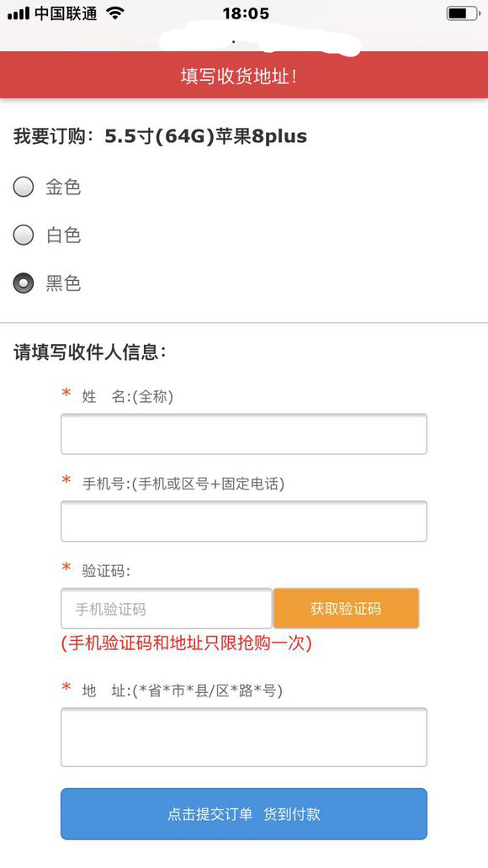Click the 18:05 clock in the status bar

click(x=244, y=12)
